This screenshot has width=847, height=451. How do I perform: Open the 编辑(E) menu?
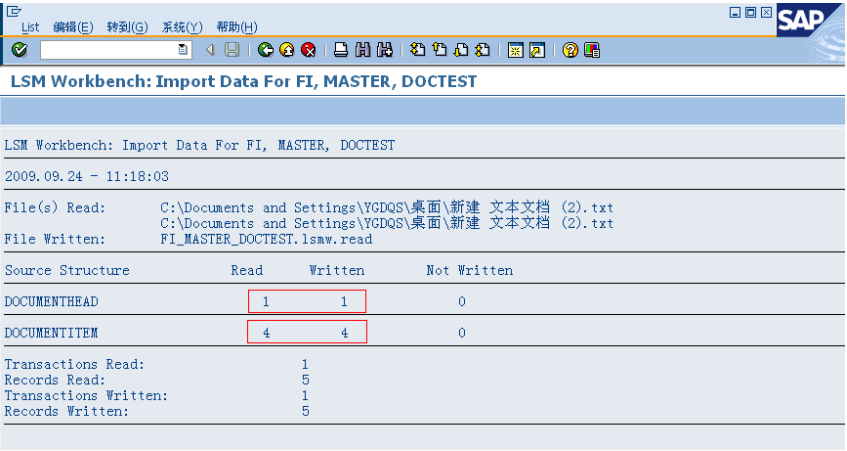(73, 27)
